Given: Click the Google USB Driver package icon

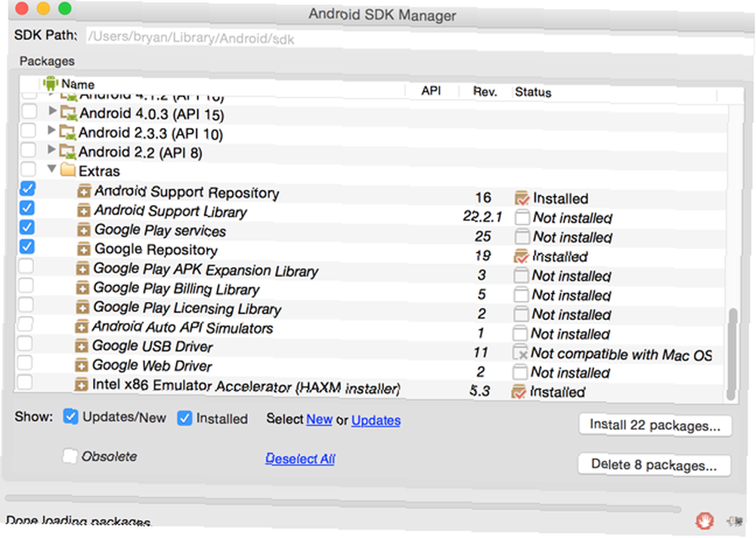Looking at the screenshot, I should [82, 346].
